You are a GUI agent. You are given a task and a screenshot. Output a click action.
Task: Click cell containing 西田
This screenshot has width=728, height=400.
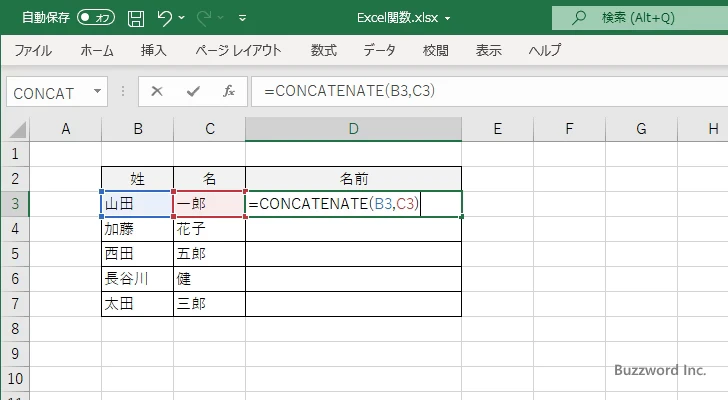(x=137, y=254)
